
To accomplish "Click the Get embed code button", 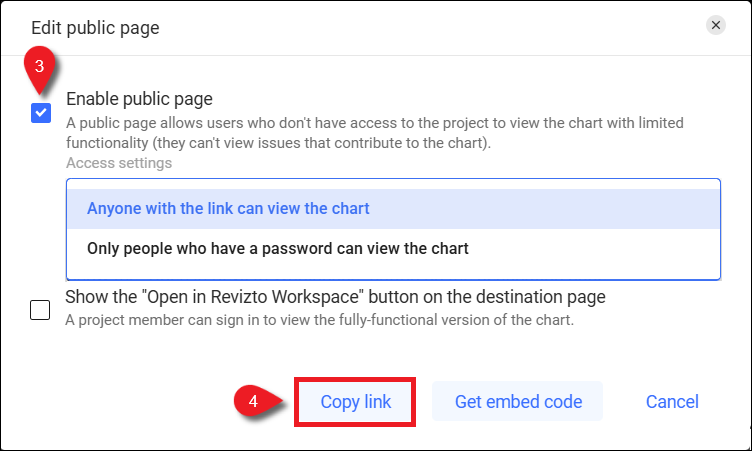I will pos(518,402).
